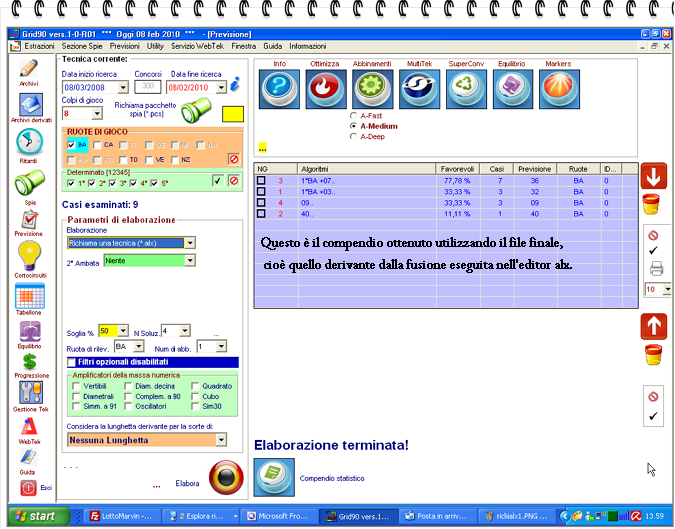Open the Ritardi clock icon
Screen dimensions: 675x529
(x=29, y=143)
